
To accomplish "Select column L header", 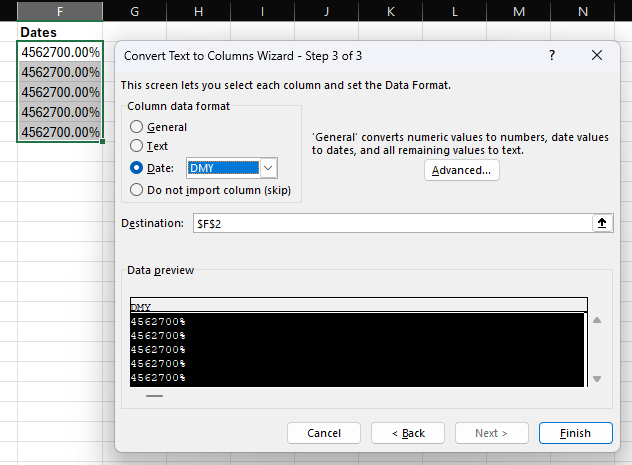I will tap(455, 11).
